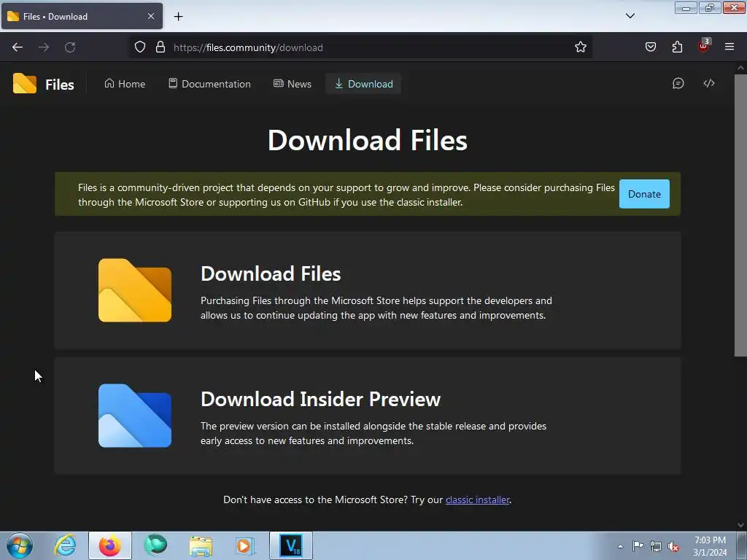The width and height of the screenshot is (747, 560).
Task: Open the tracking protection shield icon
Action: click(139, 47)
